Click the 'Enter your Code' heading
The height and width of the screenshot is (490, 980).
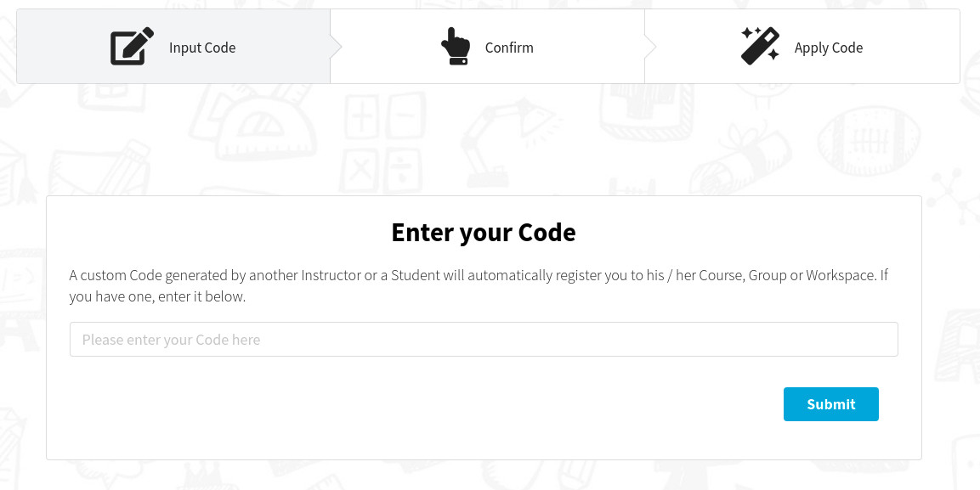pos(483,232)
